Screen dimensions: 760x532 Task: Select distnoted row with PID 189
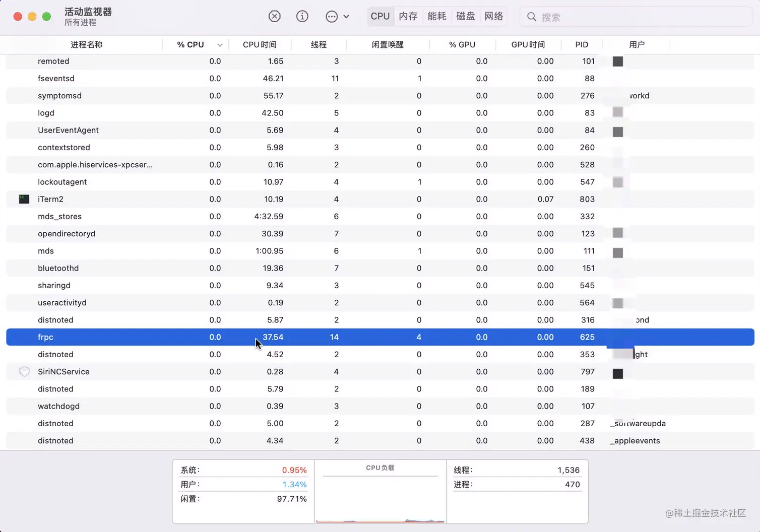pos(380,389)
